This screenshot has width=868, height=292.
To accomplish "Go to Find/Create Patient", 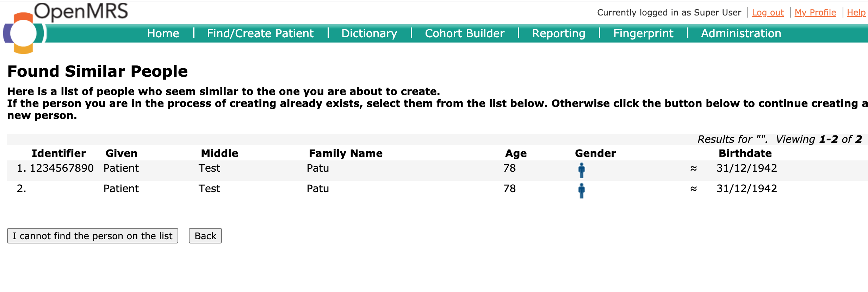I will (x=260, y=33).
